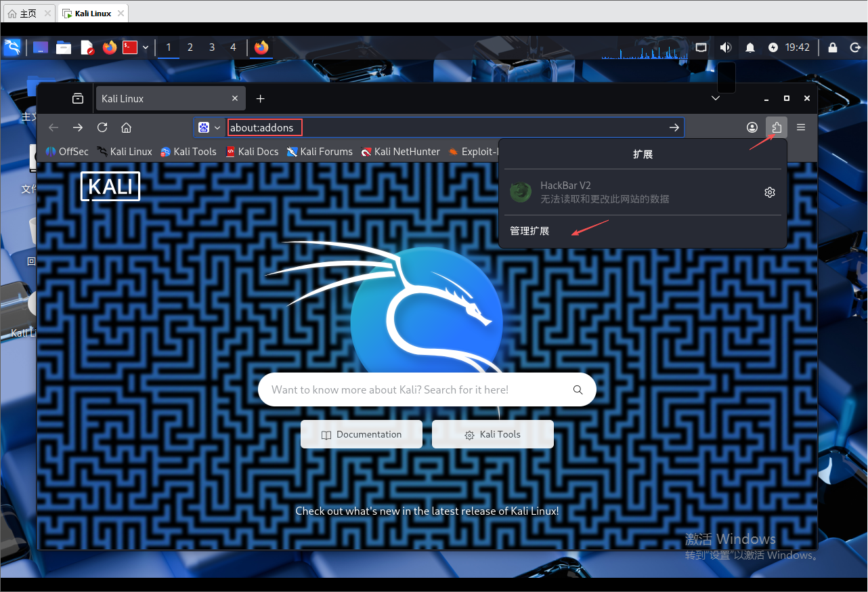
Task: Close the Kali Linux VMware tab
Action: pyautogui.click(x=120, y=13)
